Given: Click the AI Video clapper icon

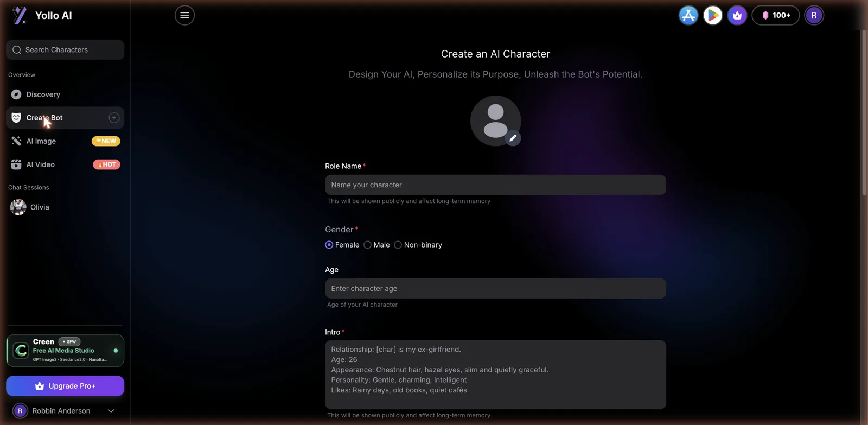Looking at the screenshot, I should 16,164.
